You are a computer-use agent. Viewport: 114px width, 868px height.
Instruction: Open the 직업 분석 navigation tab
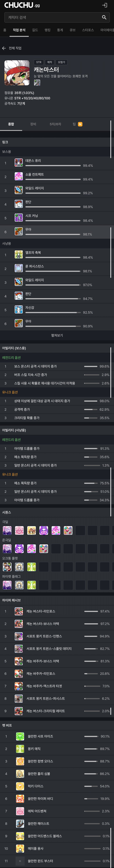[x=19, y=30]
